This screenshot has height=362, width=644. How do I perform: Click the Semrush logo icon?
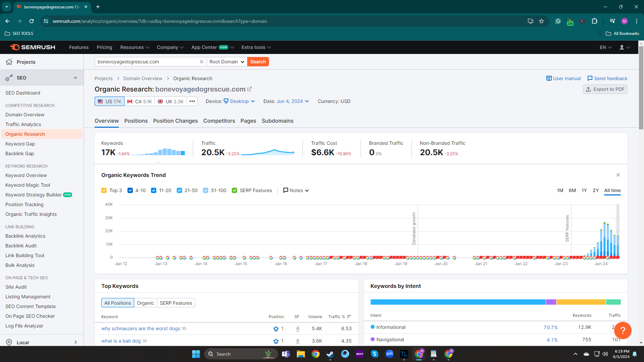point(15,47)
